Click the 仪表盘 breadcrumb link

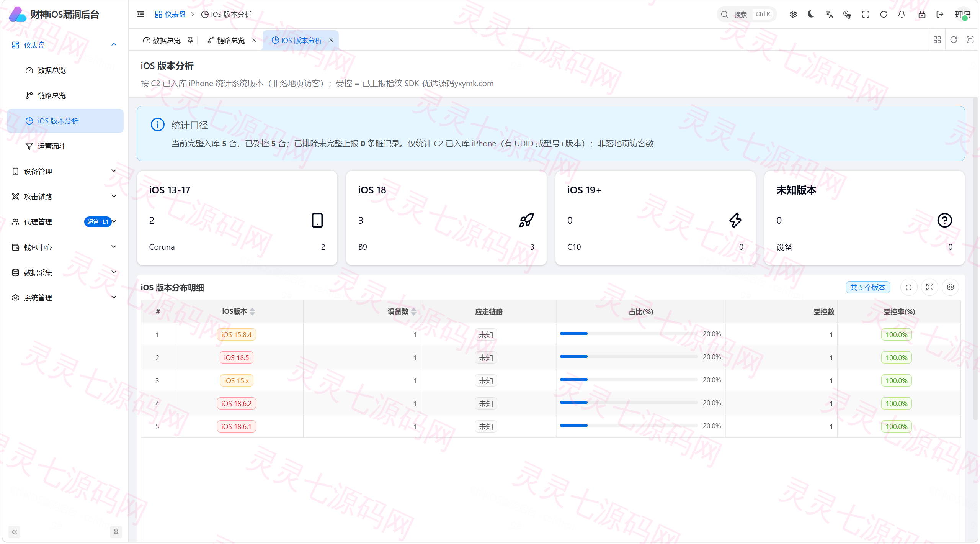pyautogui.click(x=170, y=14)
